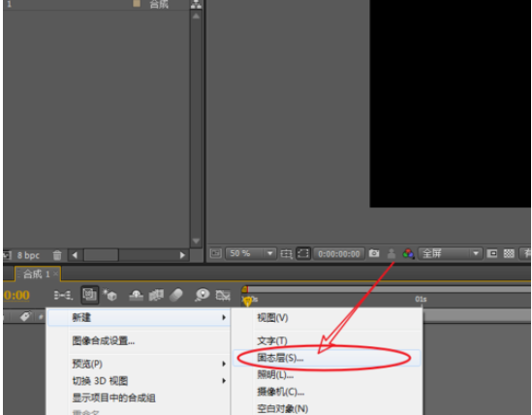Click the draft 3D cube icon

(x=110, y=295)
